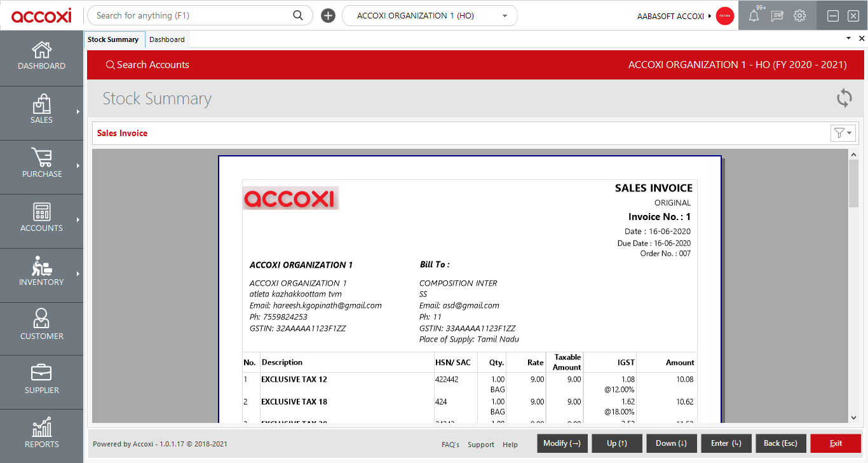Image resolution: width=868 pixels, height=463 pixels.
Task: Click the vertical scrollbar thumb
Action: (x=853, y=183)
